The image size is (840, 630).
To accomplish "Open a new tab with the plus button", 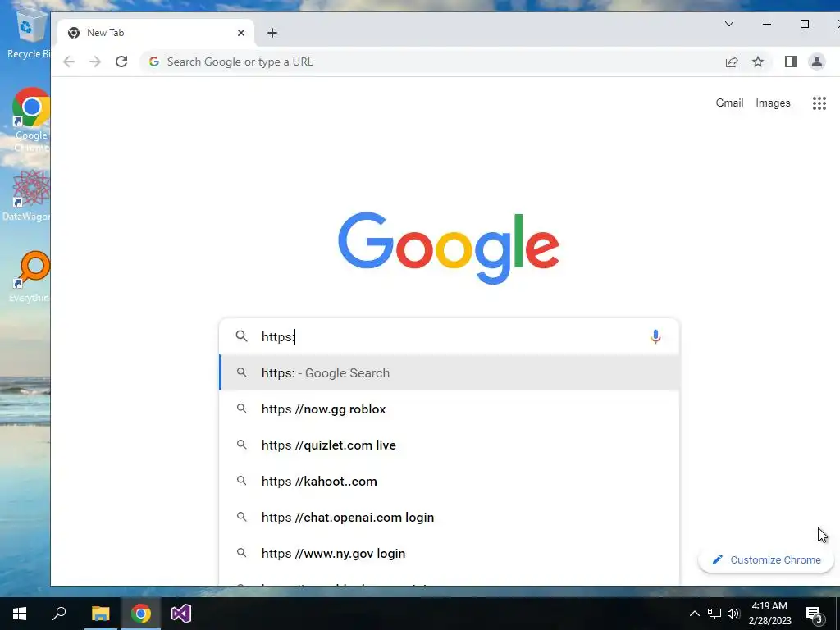I will click(272, 33).
